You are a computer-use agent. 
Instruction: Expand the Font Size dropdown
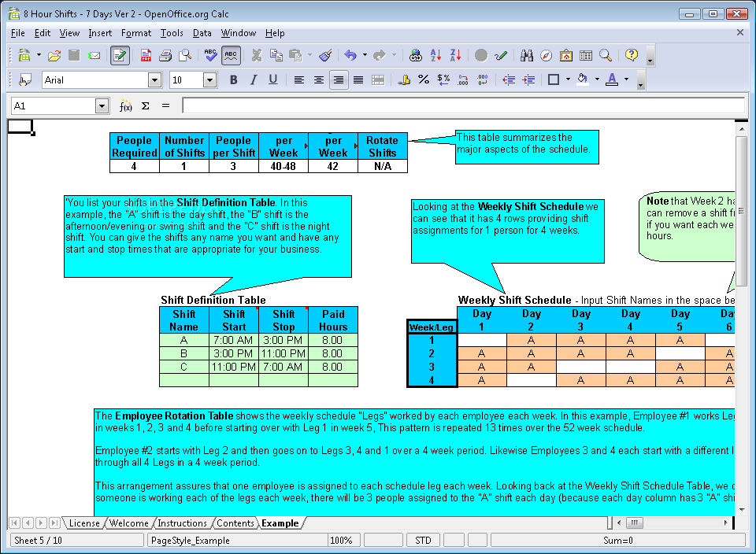209,80
